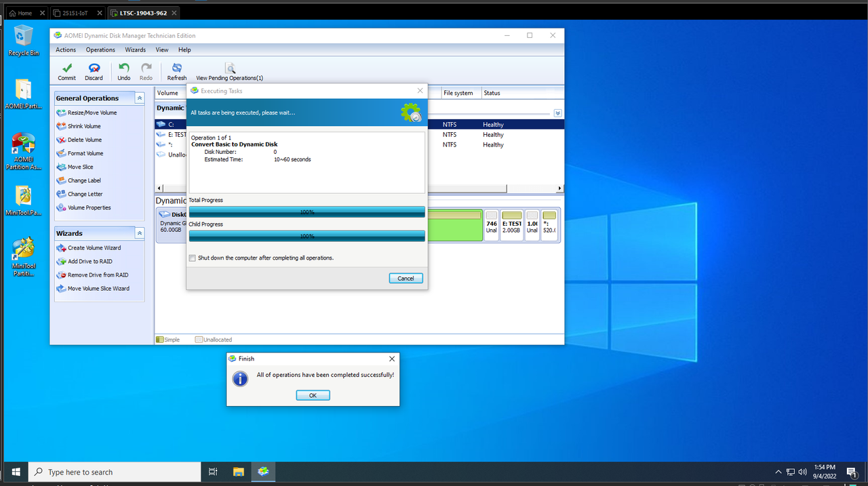Check shut down computer after completing operations
Viewport: 868px width, 486px height.
[x=193, y=258]
